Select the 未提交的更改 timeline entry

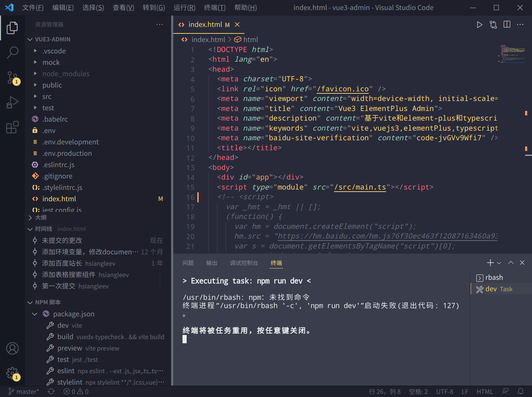click(98, 240)
